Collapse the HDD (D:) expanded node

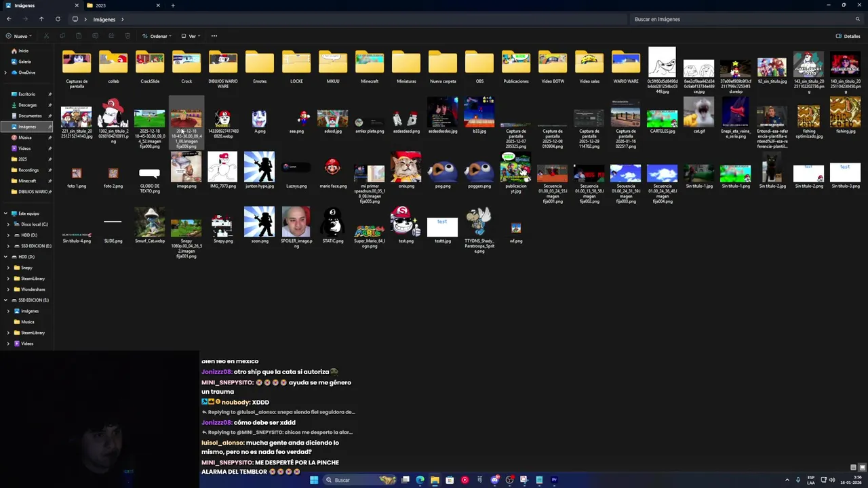[x=5, y=257]
